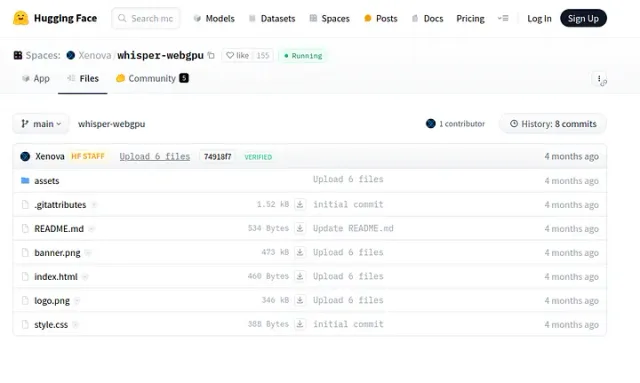
Task: Click initial commit message for .gitattributes
Action: pos(348,204)
